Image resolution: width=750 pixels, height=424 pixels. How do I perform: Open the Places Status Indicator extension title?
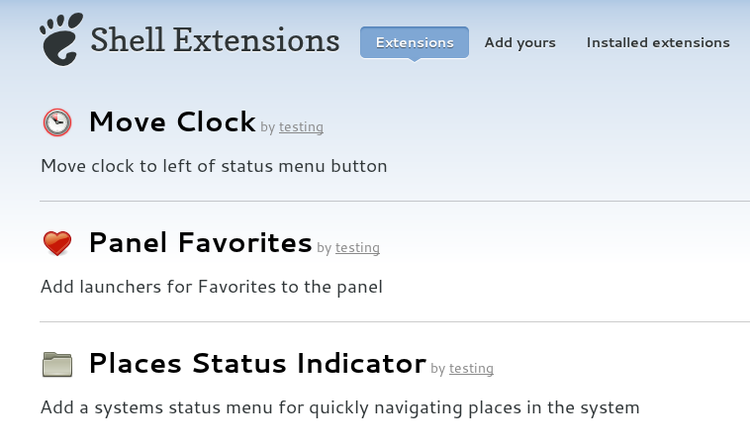pos(257,364)
